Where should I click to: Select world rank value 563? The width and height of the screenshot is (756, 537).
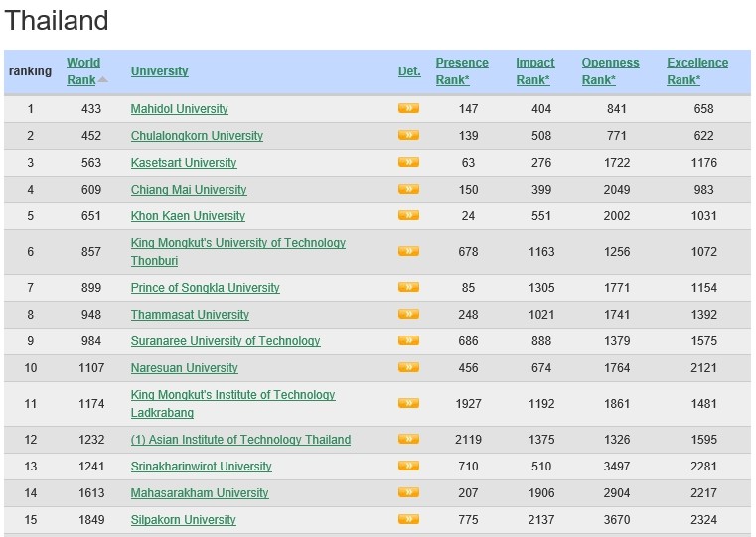[91, 163]
